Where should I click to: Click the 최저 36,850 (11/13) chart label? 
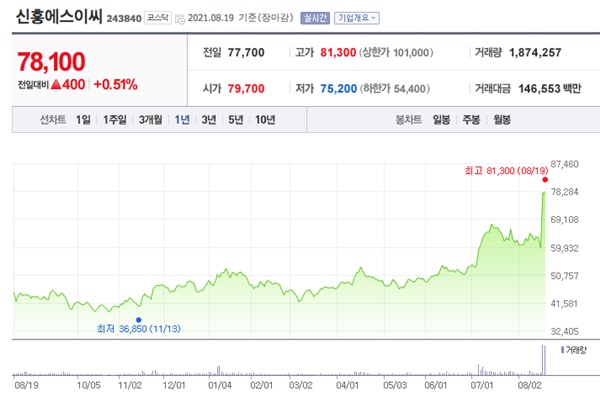pyautogui.click(x=139, y=329)
